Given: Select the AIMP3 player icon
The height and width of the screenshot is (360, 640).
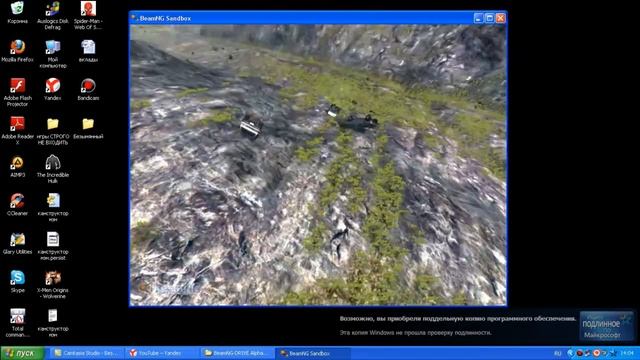Looking at the screenshot, I should 17,167.
